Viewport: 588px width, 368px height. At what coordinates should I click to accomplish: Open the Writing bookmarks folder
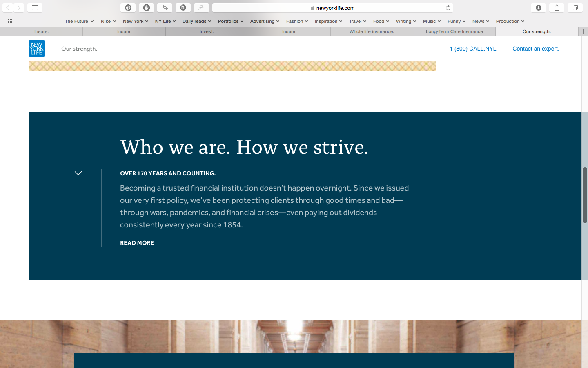406,21
